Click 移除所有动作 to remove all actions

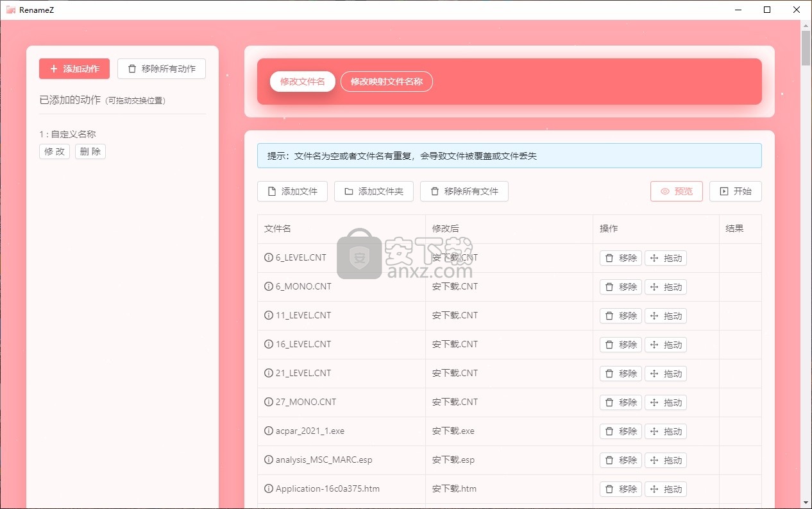[x=162, y=69]
